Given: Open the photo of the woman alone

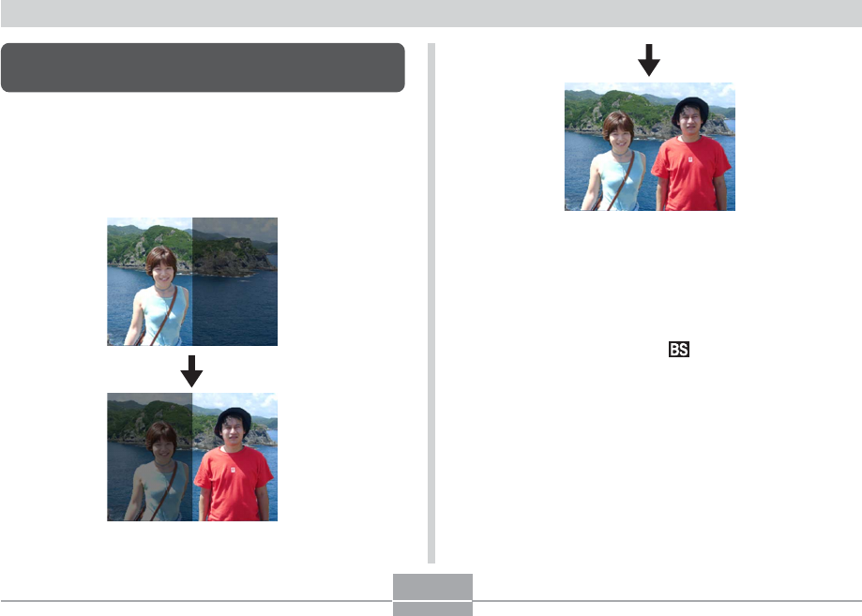Looking at the screenshot, I should coord(192,281).
